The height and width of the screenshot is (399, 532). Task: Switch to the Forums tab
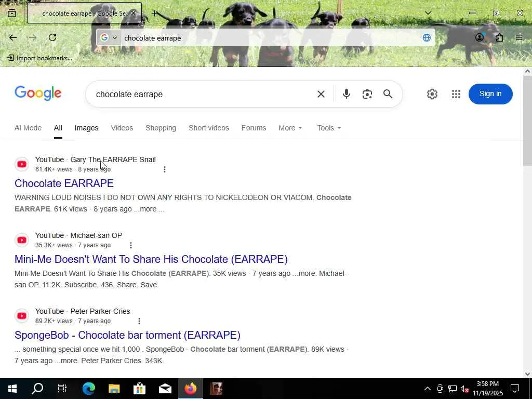click(x=254, y=128)
